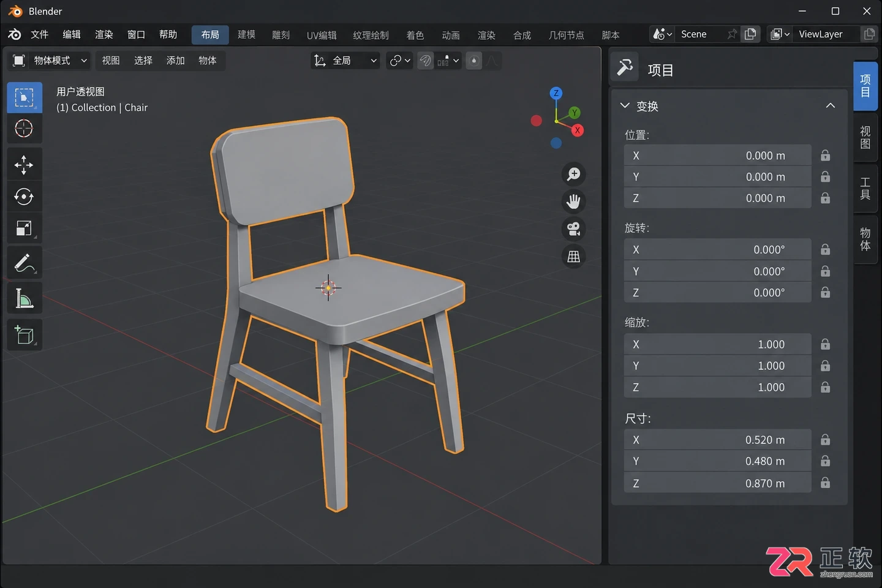Switch to the 建模 workspace tab

[247, 35]
